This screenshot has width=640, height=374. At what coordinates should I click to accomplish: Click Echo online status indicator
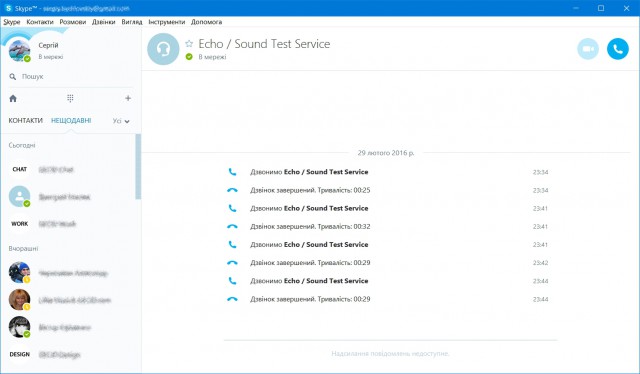click(189, 57)
